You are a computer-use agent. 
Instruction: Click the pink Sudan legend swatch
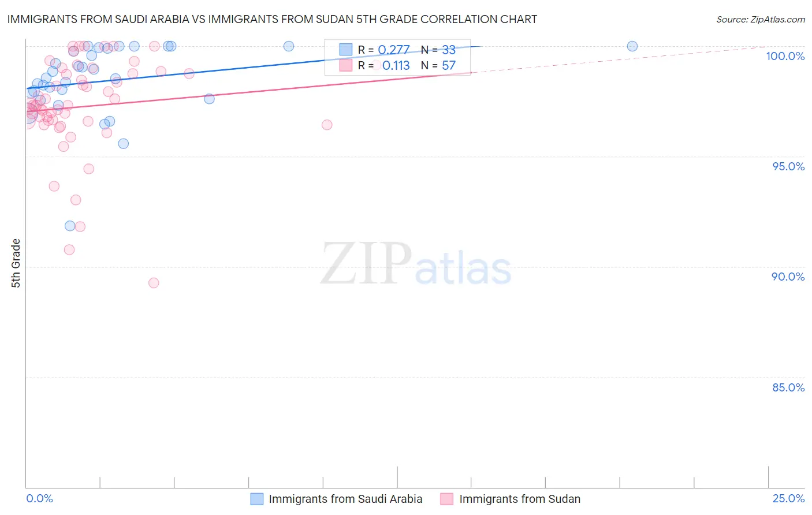point(447,499)
